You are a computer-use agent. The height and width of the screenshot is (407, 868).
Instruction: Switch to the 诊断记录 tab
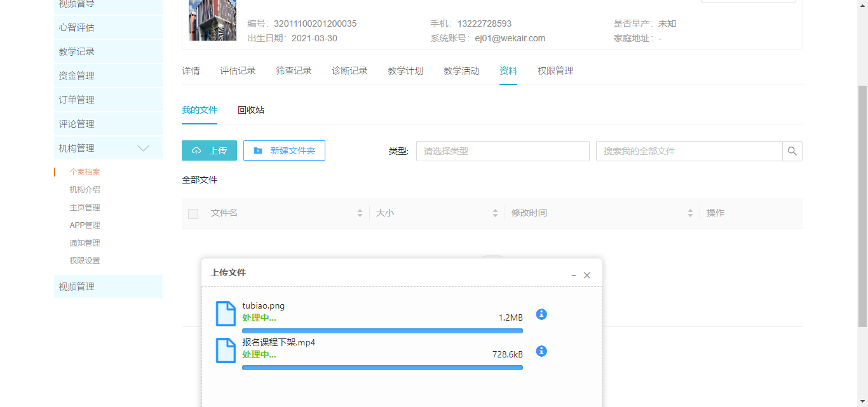(349, 71)
